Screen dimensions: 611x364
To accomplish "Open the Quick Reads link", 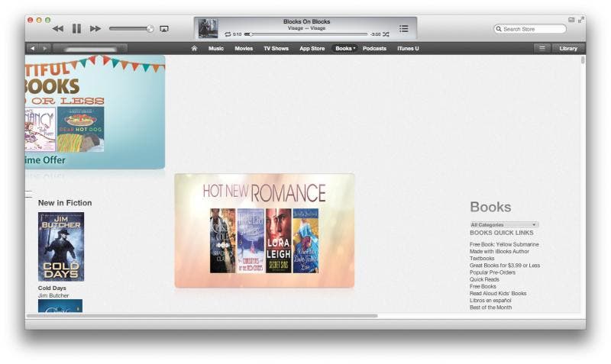I will (x=484, y=279).
